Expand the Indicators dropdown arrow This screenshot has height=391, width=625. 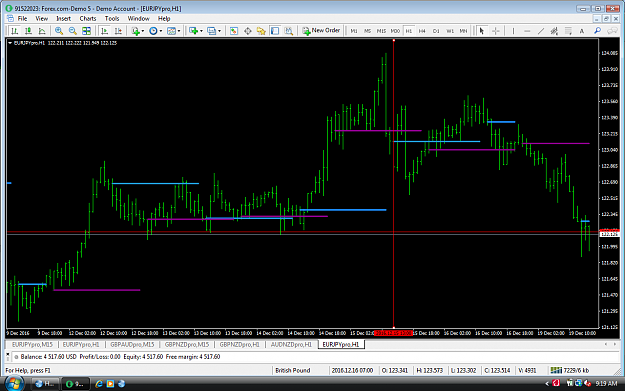pyautogui.click(x=143, y=31)
